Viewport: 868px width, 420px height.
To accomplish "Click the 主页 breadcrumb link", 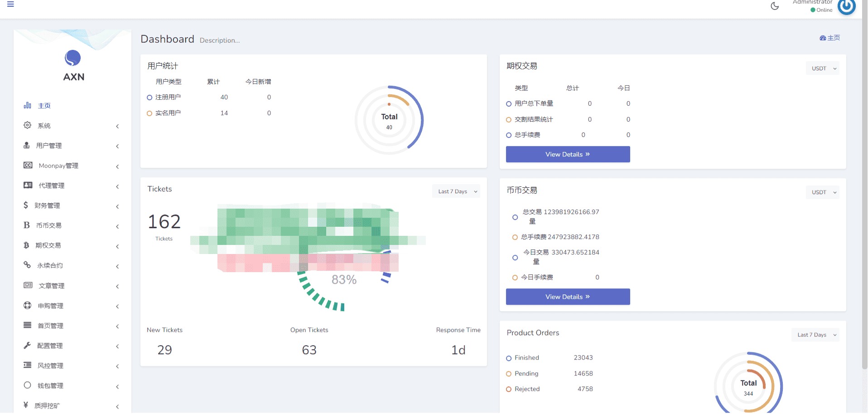I will pos(830,38).
